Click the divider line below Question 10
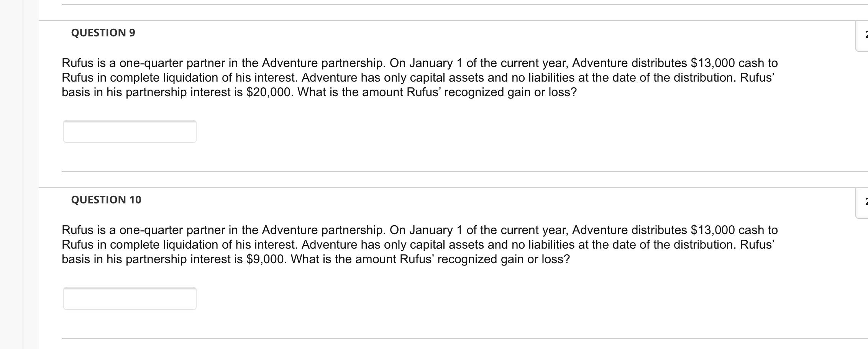The image size is (868, 349). coord(422,339)
